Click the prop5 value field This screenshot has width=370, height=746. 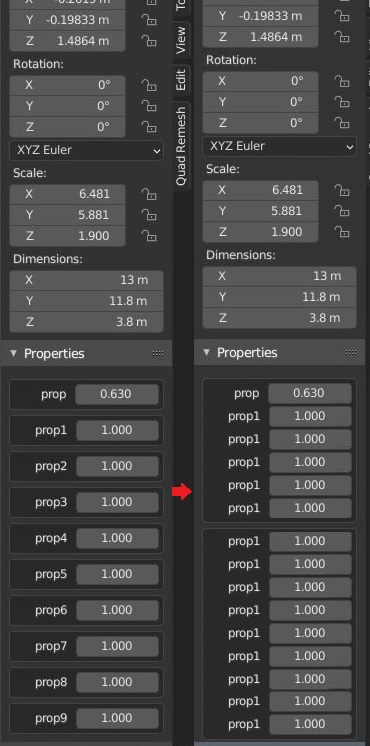[117, 574]
